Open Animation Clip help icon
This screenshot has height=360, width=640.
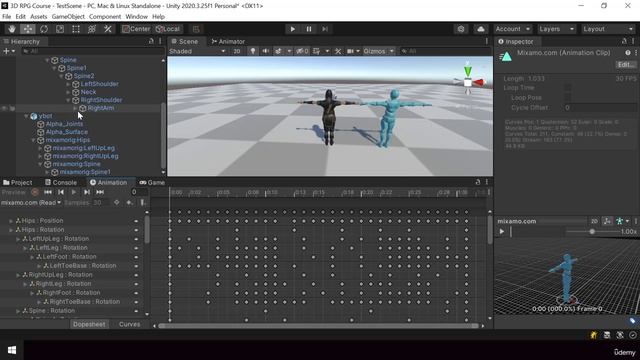tap(628, 53)
